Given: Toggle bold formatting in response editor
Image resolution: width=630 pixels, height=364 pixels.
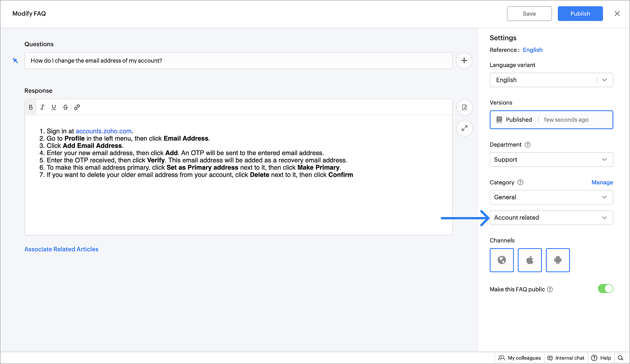Looking at the screenshot, I should [x=31, y=107].
